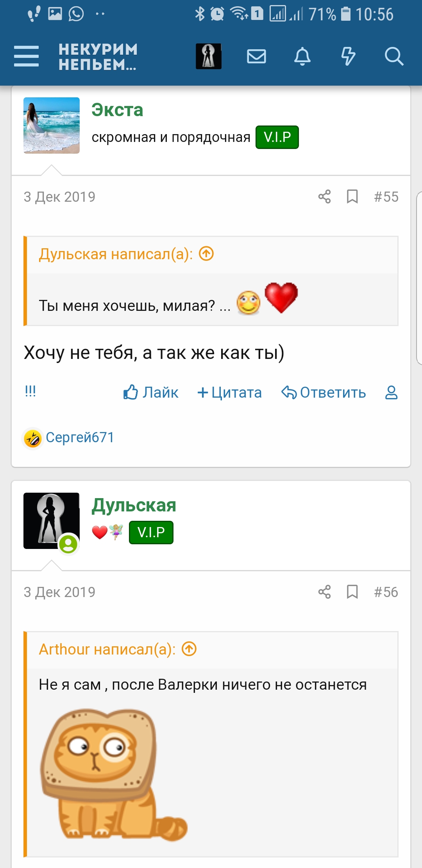Open post #56 permalink
This screenshot has width=422, height=868.
coord(386,592)
